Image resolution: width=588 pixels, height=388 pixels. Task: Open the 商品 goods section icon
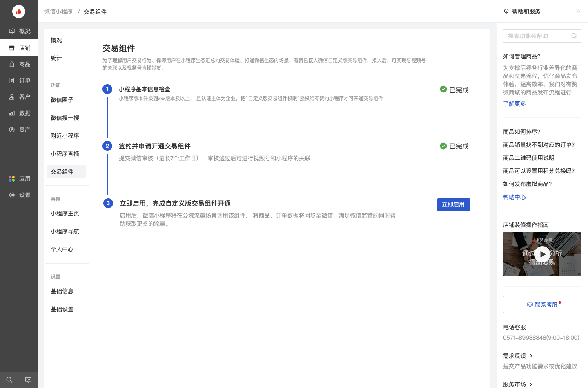point(11,64)
